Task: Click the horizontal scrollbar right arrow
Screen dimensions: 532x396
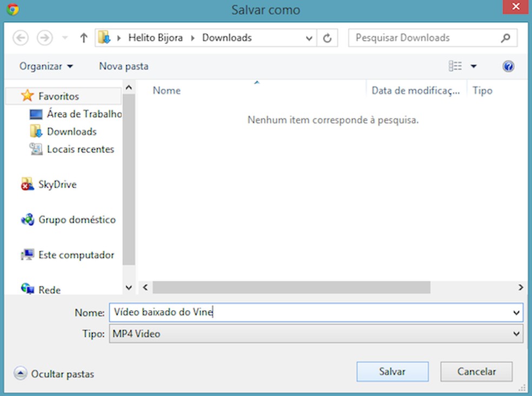Action: (x=521, y=287)
